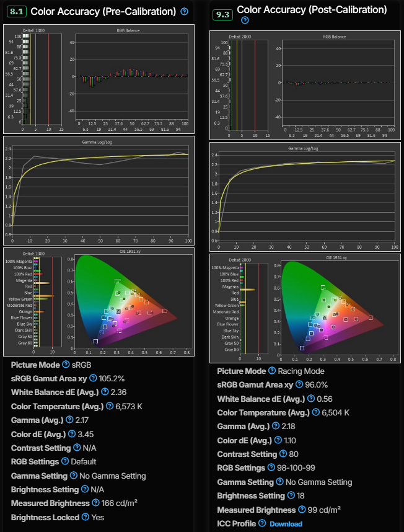
Task: Click help icon next to Color dE (Avg.) 1.10
Action: click(278, 440)
